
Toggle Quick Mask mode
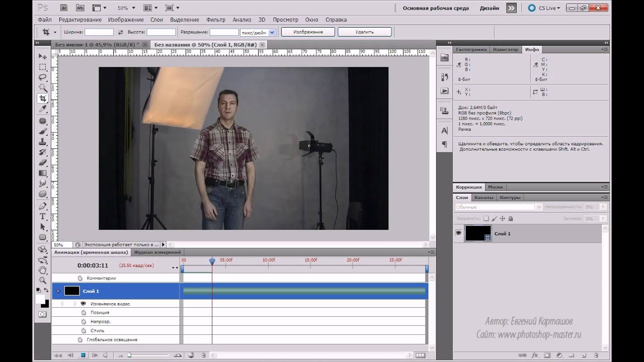click(x=43, y=314)
